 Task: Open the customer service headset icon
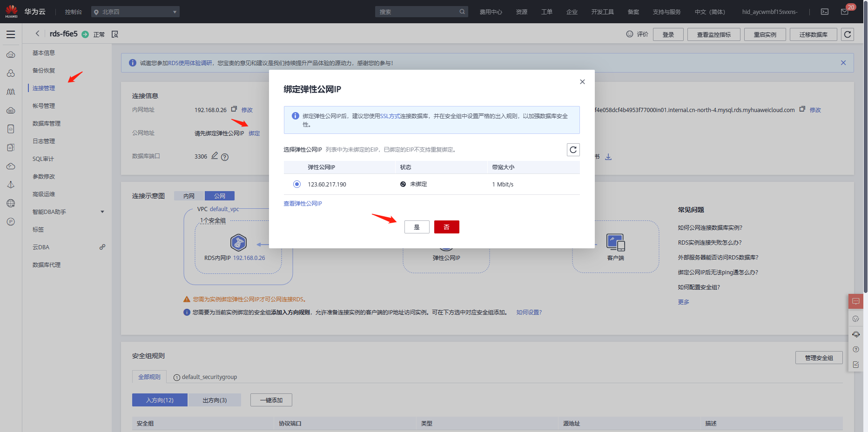coord(856,334)
